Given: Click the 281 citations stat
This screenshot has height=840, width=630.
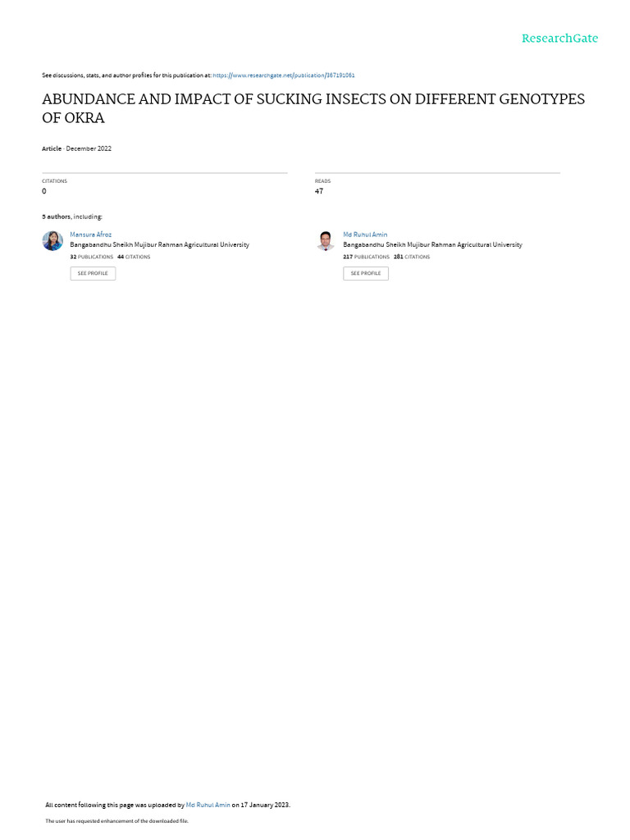Looking at the screenshot, I should click(412, 257).
